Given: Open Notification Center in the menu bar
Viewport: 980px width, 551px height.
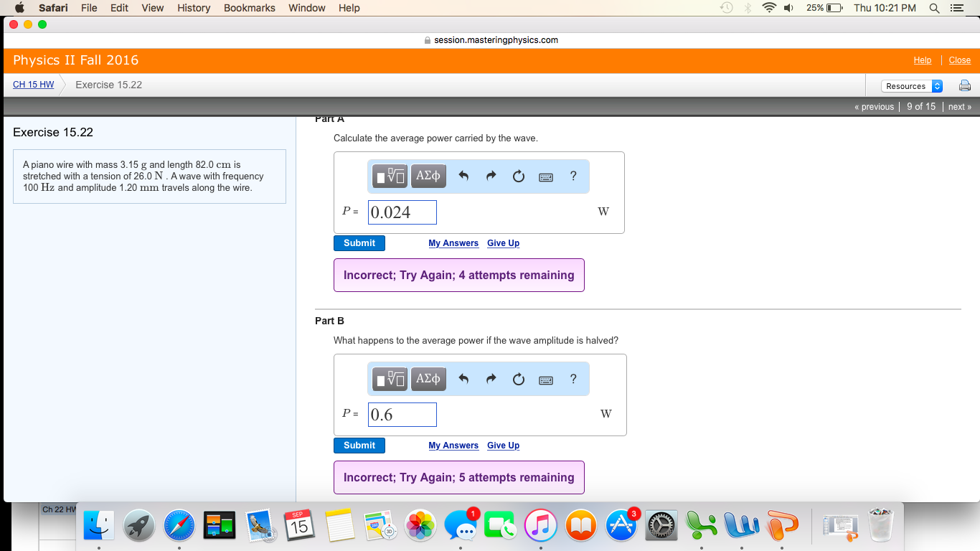Looking at the screenshot, I should point(956,8).
